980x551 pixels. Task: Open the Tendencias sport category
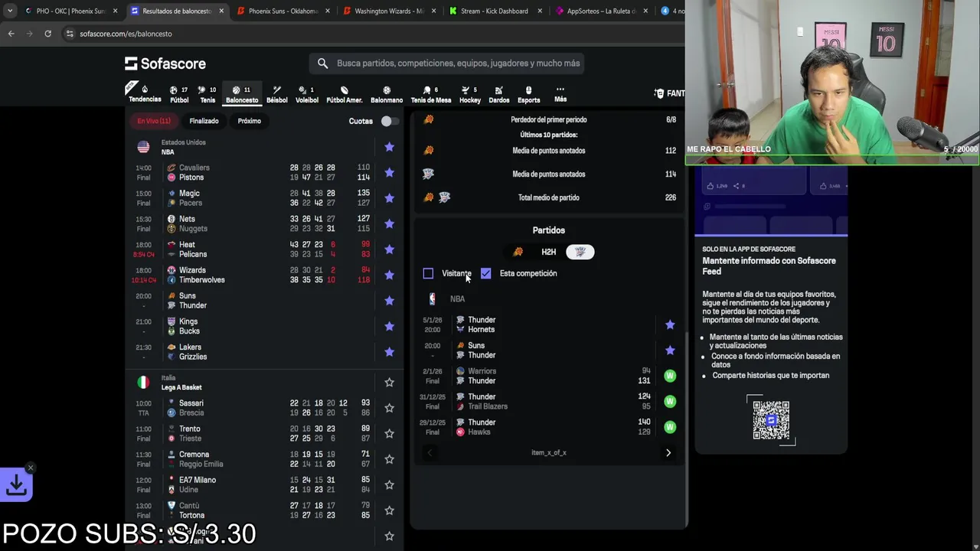coord(145,93)
